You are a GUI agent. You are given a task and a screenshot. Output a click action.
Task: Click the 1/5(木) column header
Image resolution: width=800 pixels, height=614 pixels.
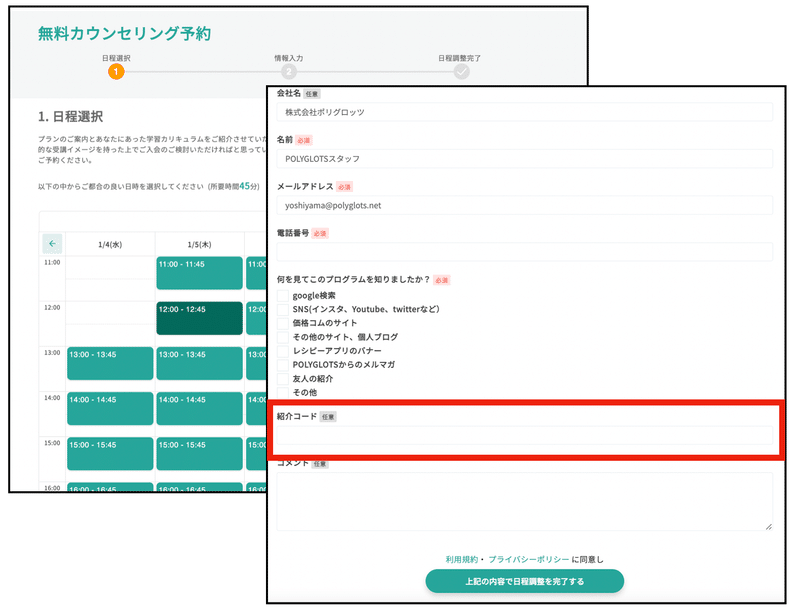[199, 244]
